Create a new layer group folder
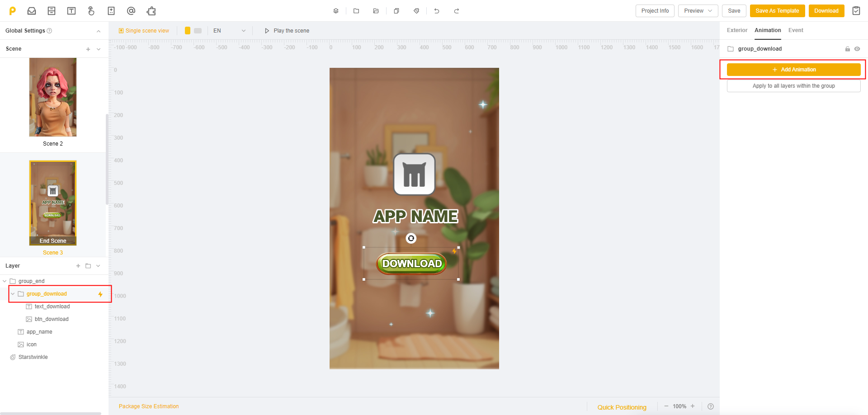The height and width of the screenshot is (415, 868). pos(88,266)
